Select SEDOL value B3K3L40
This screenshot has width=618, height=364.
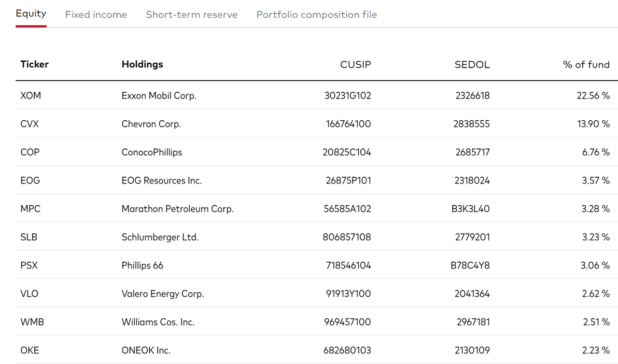tap(472, 209)
